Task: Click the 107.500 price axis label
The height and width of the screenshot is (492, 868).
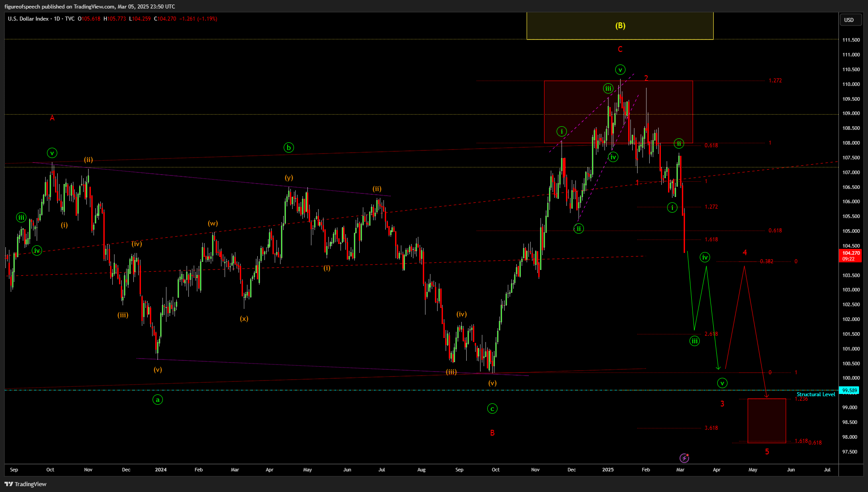Action: click(x=851, y=158)
